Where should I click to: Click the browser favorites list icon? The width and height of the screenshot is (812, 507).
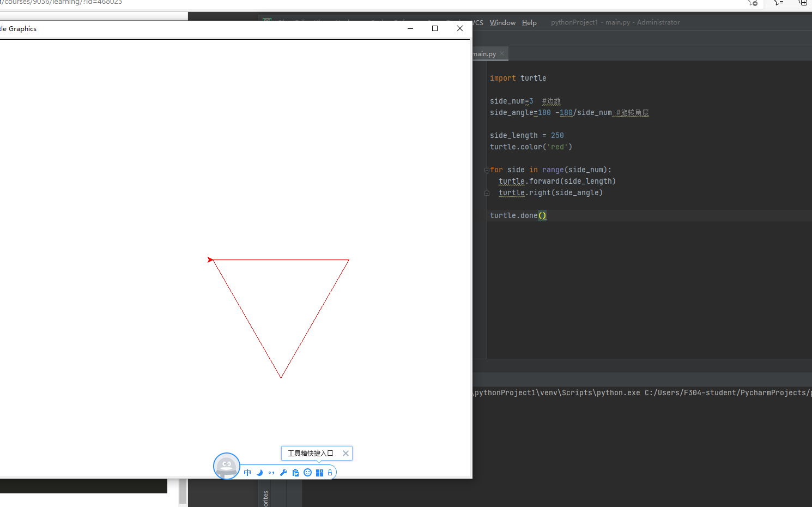(778, 3)
